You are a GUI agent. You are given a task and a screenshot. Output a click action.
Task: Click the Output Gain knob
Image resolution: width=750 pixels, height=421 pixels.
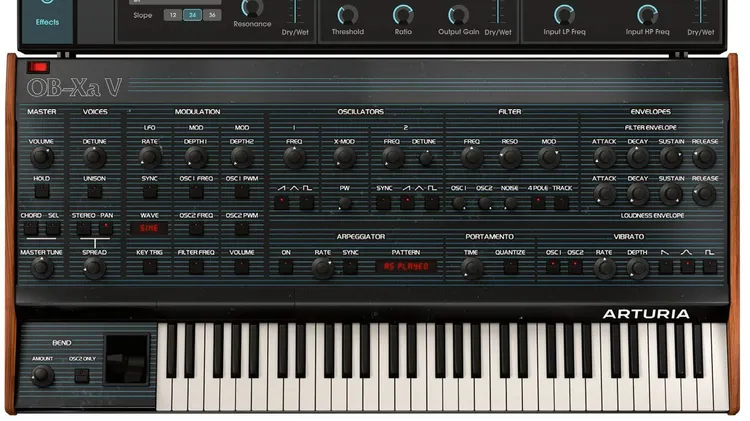pyautogui.click(x=458, y=15)
